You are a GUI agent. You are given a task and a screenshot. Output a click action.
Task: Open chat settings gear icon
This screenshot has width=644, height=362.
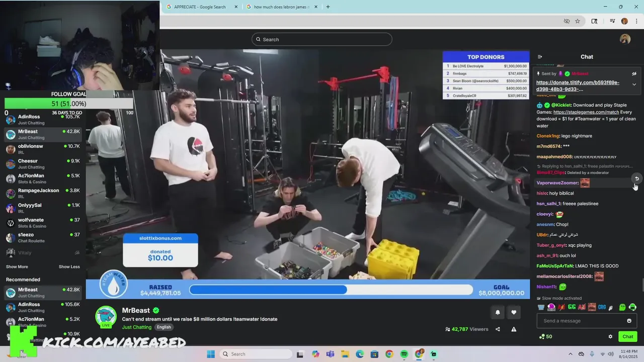click(x=610, y=336)
